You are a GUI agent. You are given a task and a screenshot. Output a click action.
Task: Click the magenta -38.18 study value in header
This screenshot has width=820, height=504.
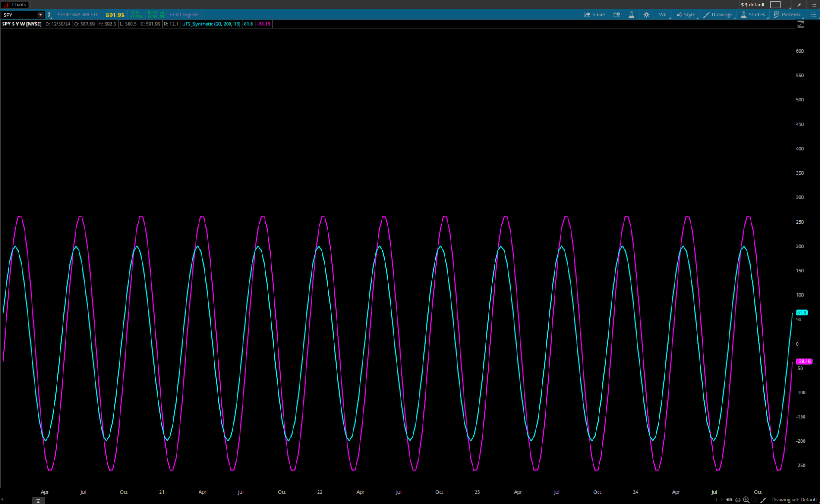(264, 24)
